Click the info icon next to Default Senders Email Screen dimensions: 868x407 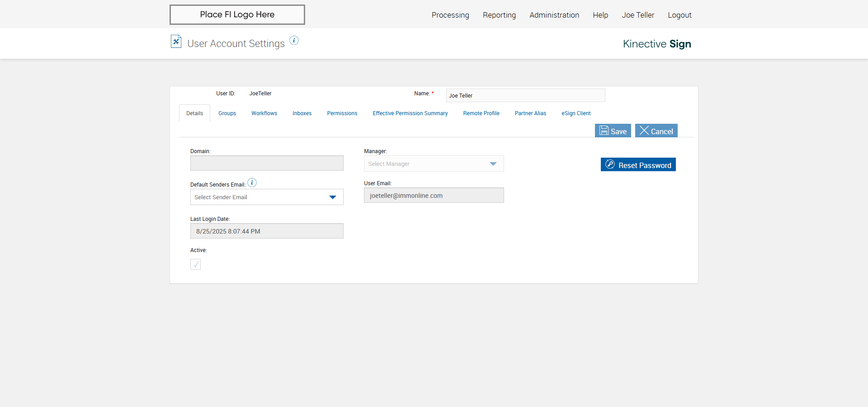tap(252, 182)
